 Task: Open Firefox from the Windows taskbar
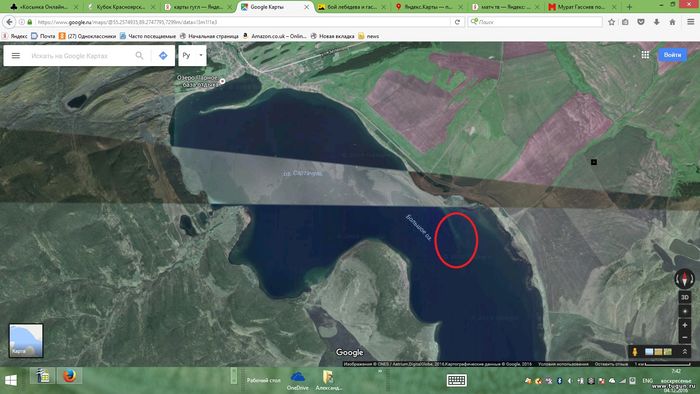69,376
